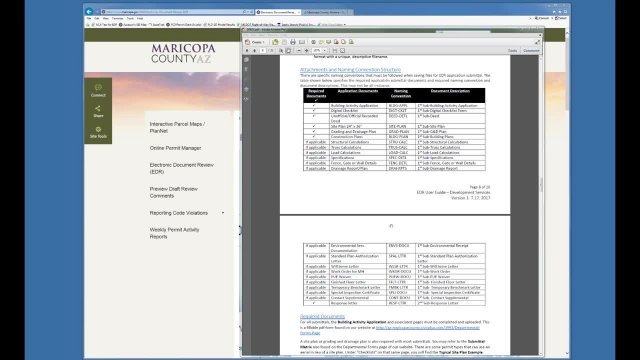Click the Connect icon on site sidebar
The width and height of the screenshot is (640, 360).
click(x=98, y=90)
